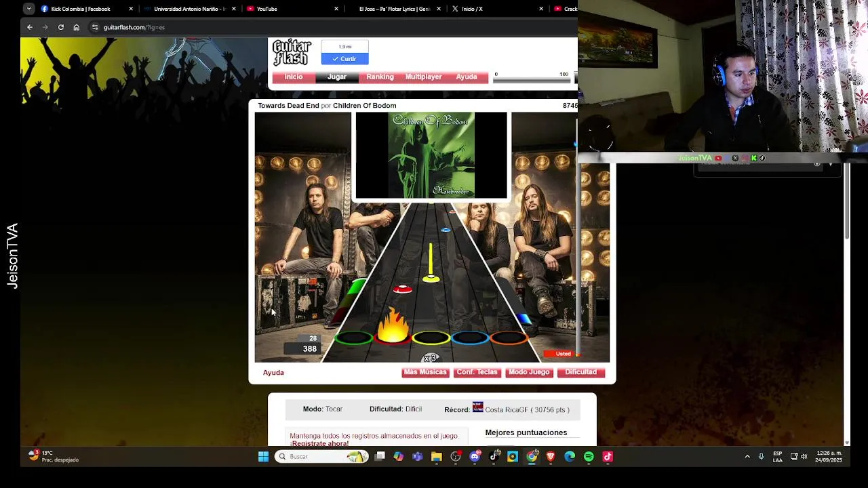Switch to Google Chrome in the taskbar
Viewport: 868px width, 488px height.
point(532,457)
